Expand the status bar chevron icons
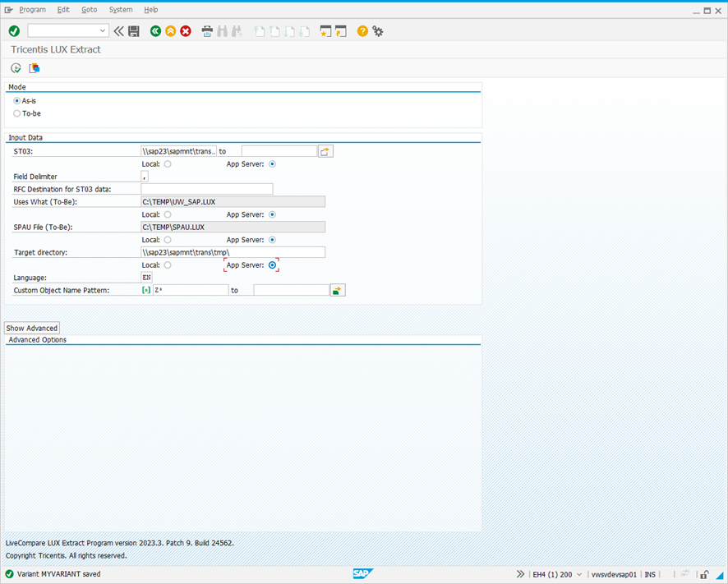728x584 pixels. tap(519, 574)
